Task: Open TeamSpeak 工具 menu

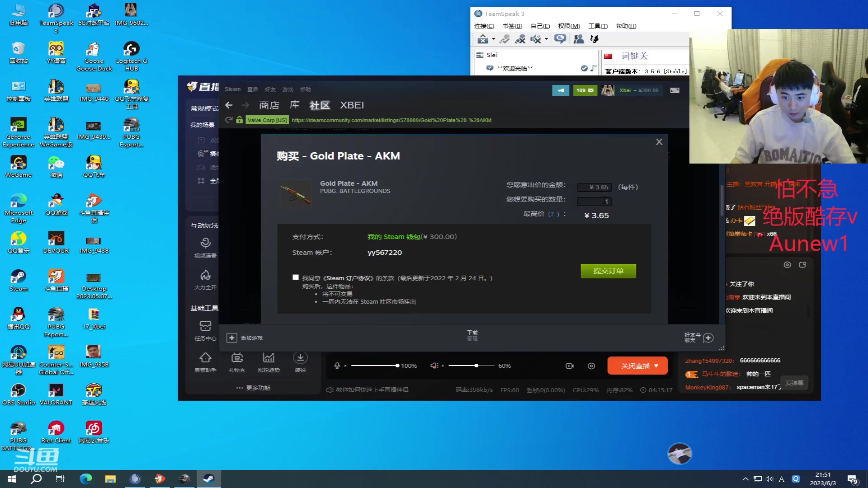Action: (597, 26)
